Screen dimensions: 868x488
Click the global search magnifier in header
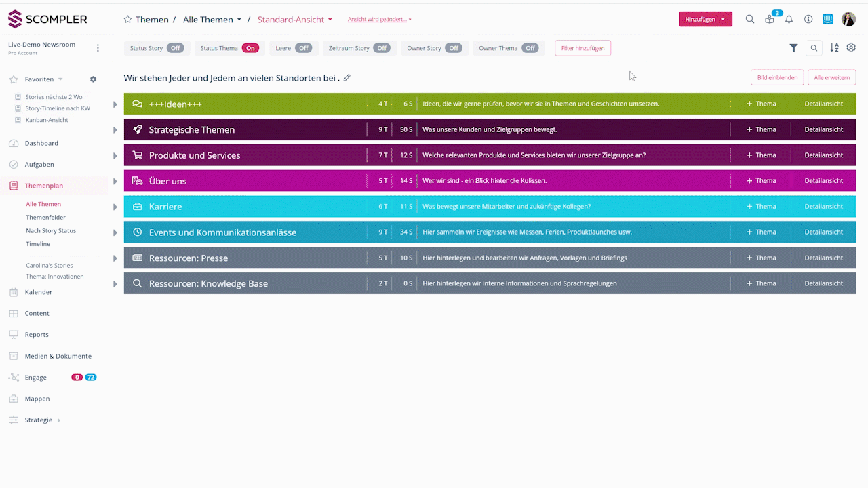[750, 20]
